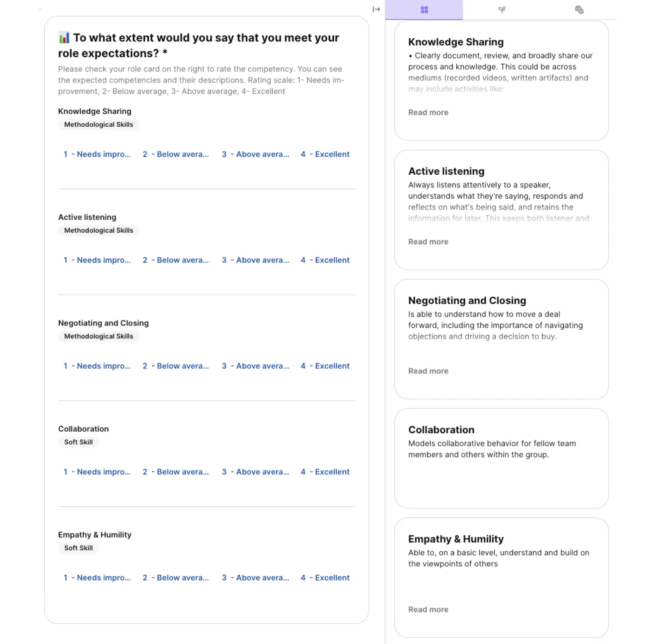654x644 pixels.
Task: Click the bar chart emoji in question title
Action: coord(64,38)
